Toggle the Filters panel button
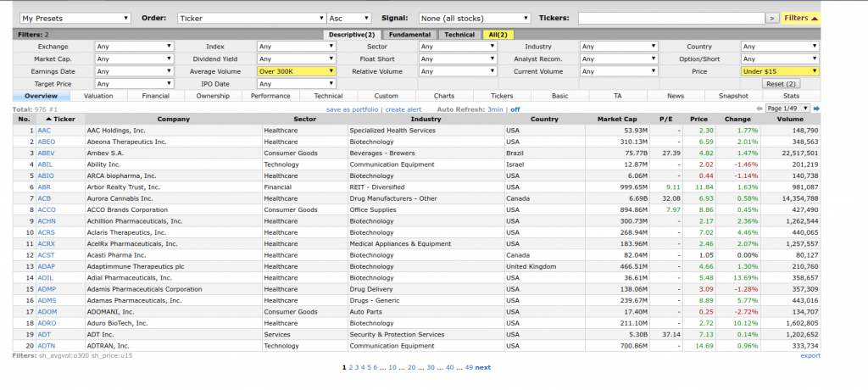868x390 pixels. coord(801,19)
